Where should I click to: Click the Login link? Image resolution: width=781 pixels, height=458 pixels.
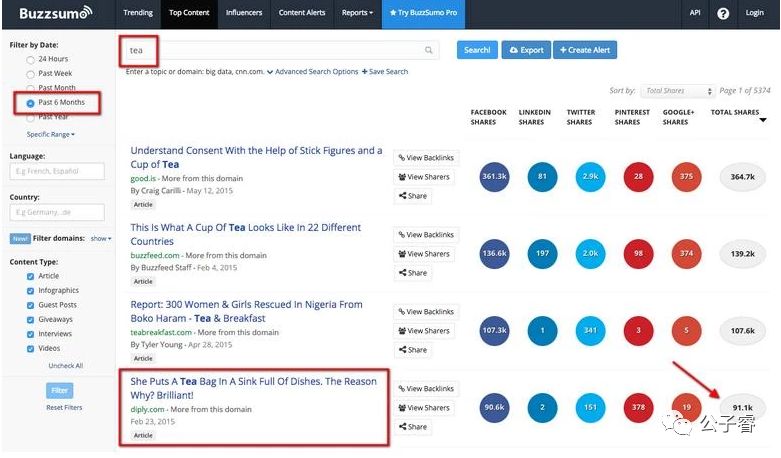(754, 13)
